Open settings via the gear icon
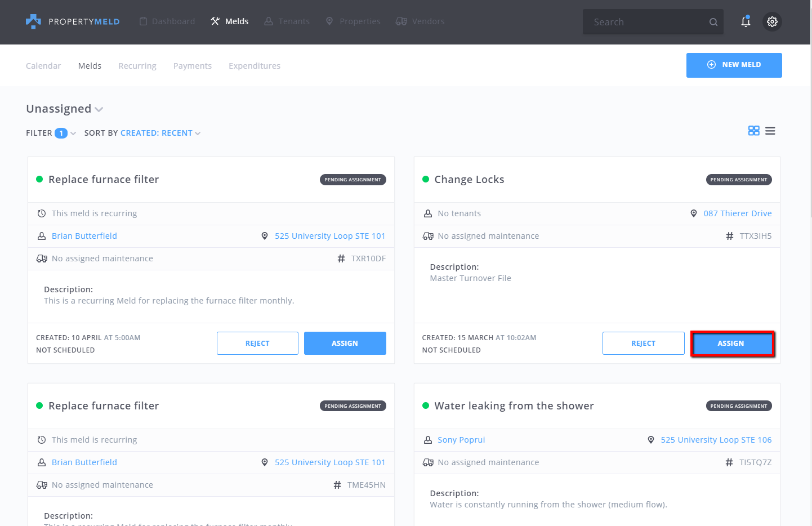The width and height of the screenshot is (812, 526). pos(772,21)
